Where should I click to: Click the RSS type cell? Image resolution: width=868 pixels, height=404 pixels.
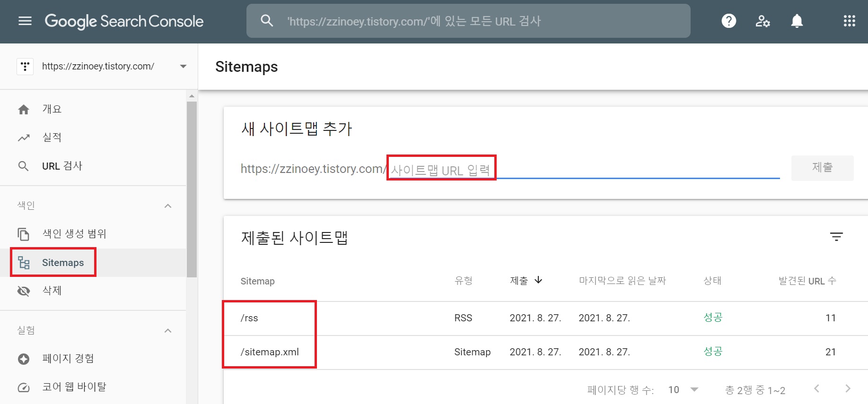pos(463,318)
